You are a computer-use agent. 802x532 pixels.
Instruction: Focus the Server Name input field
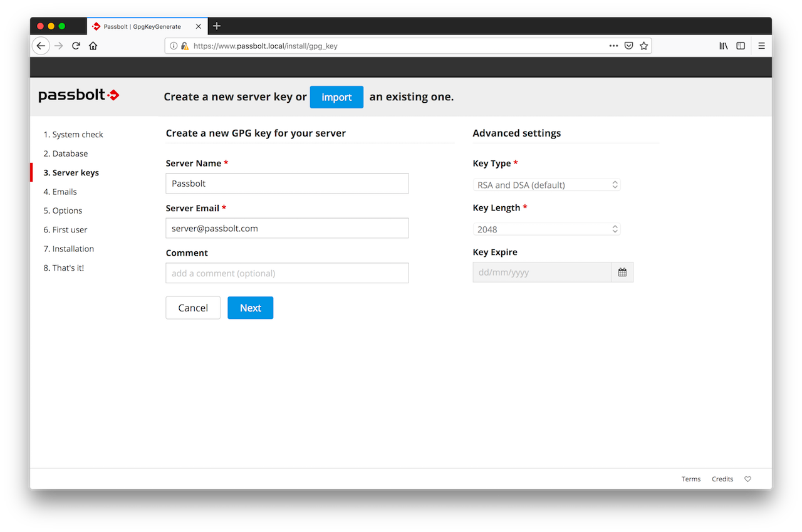(287, 184)
